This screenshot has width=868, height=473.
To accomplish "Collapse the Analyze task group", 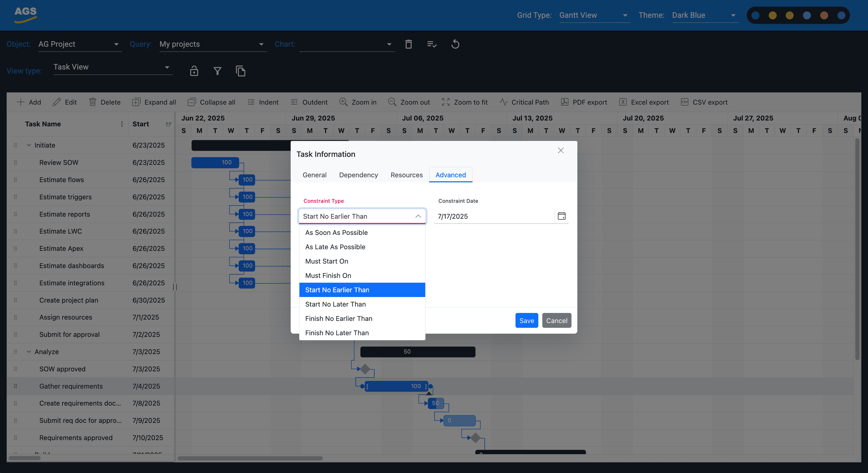I will click(x=29, y=352).
